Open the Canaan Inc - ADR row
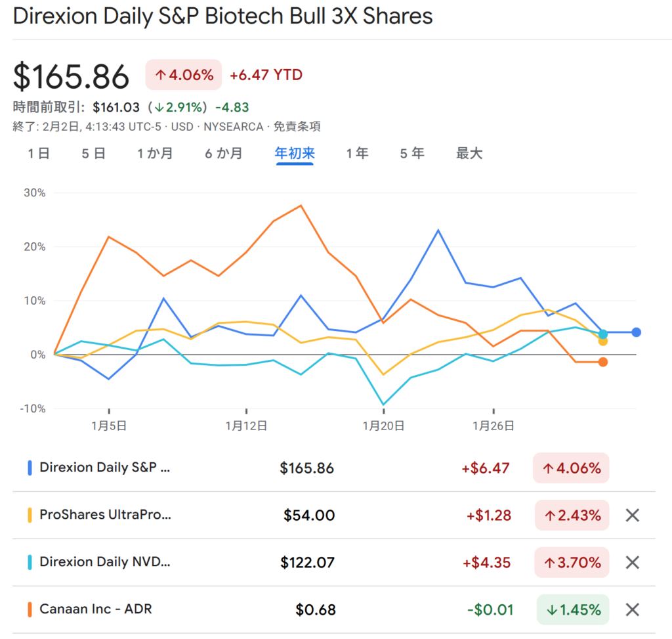Viewport: 672px width, 639px height. [x=96, y=609]
